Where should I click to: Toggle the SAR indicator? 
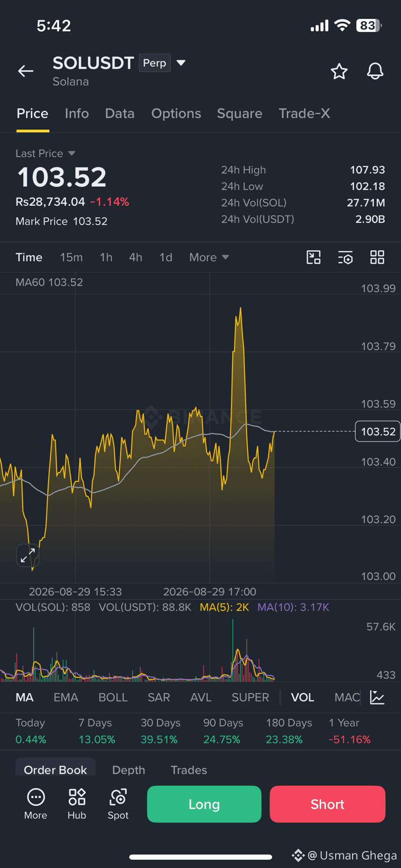point(159,697)
